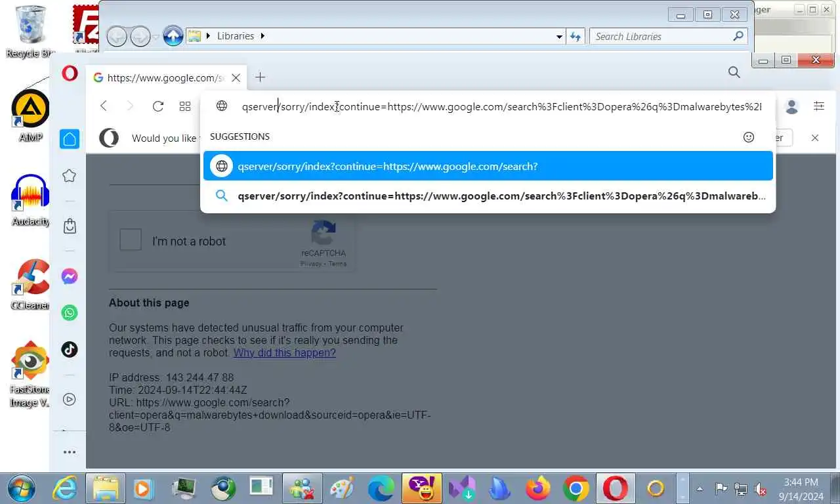Open sidebar three-dots more options
Viewport: 840px width, 504px height.
(x=70, y=452)
